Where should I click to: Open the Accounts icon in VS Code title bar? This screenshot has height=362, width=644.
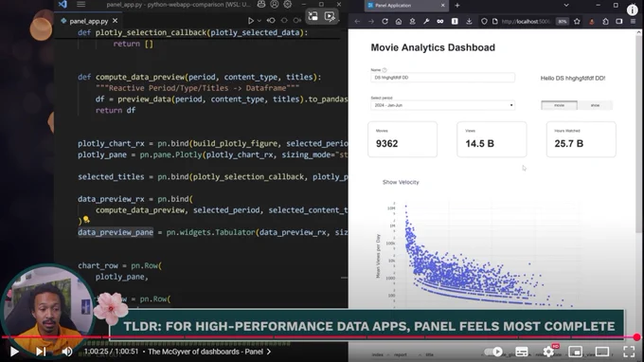coord(275,4)
